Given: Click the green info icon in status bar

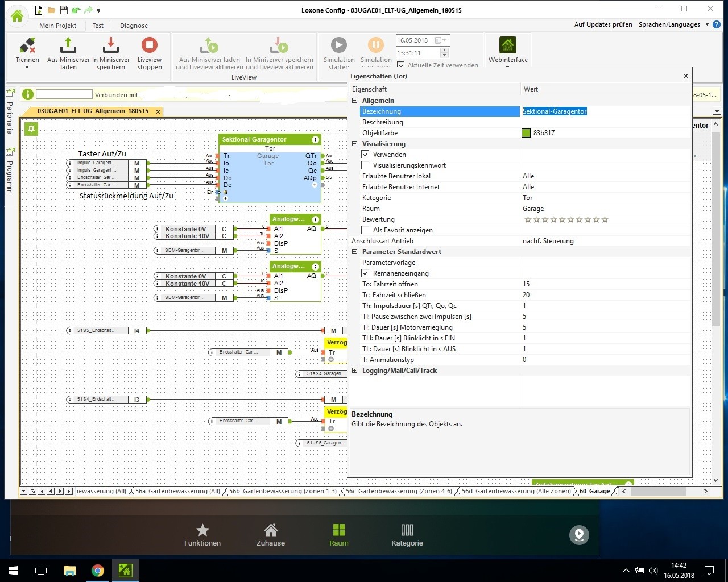Looking at the screenshot, I should tap(27, 94).
